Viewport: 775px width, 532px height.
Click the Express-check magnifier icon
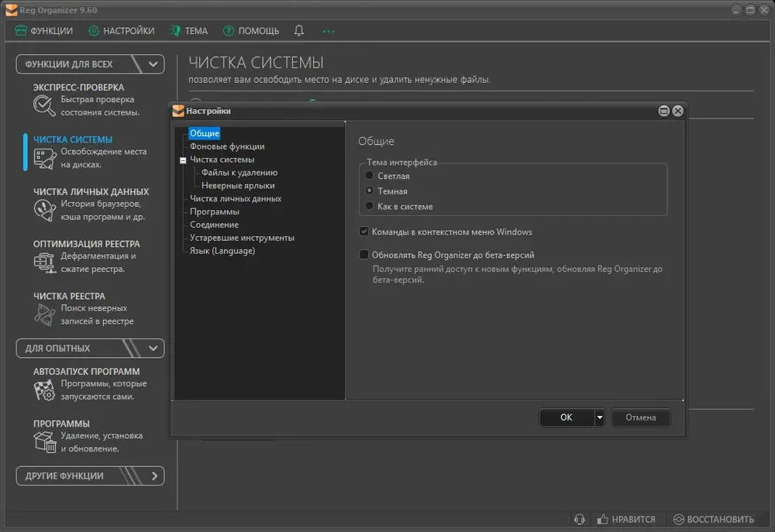pos(44,106)
